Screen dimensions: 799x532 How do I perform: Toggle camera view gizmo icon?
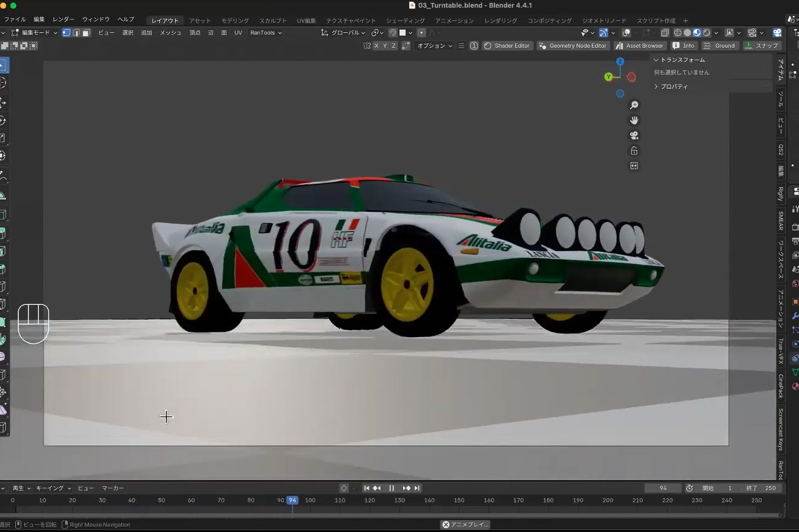[x=634, y=135]
